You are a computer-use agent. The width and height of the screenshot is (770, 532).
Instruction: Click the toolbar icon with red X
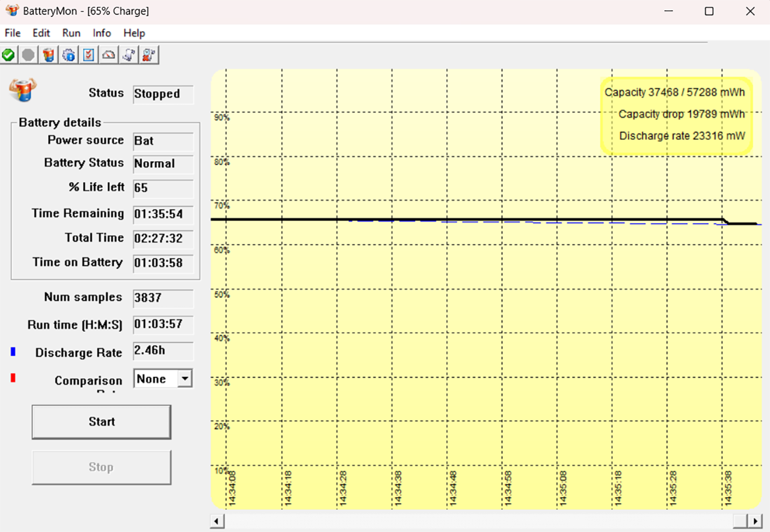(x=149, y=55)
